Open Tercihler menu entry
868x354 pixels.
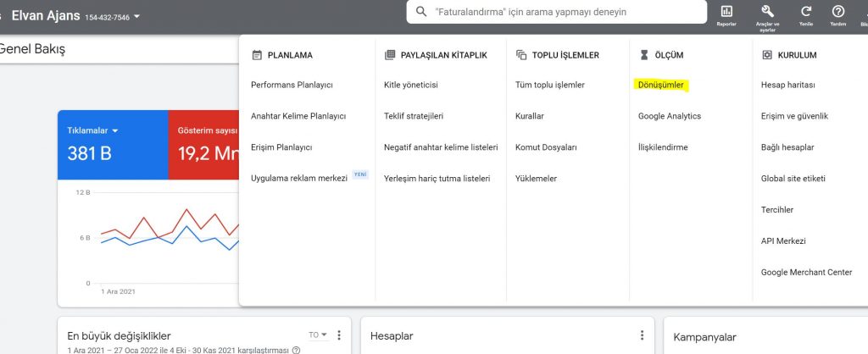click(x=776, y=210)
